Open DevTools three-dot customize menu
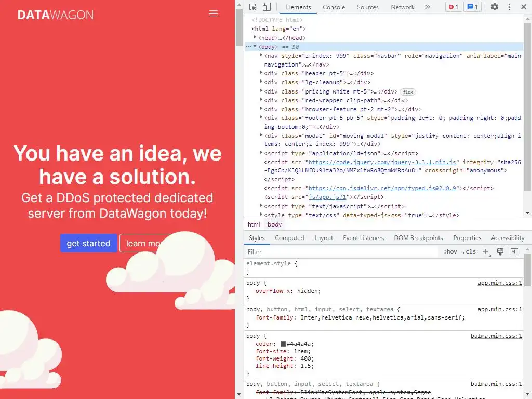Screen dimensions: 532x399 pyautogui.click(x=509, y=7)
